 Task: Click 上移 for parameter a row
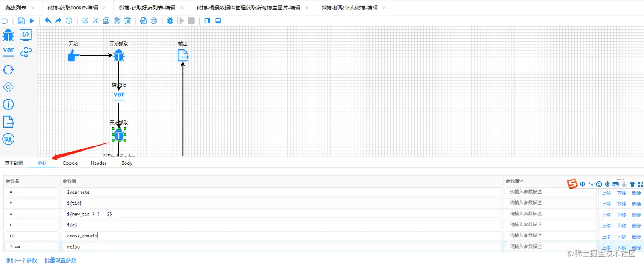coord(606,193)
